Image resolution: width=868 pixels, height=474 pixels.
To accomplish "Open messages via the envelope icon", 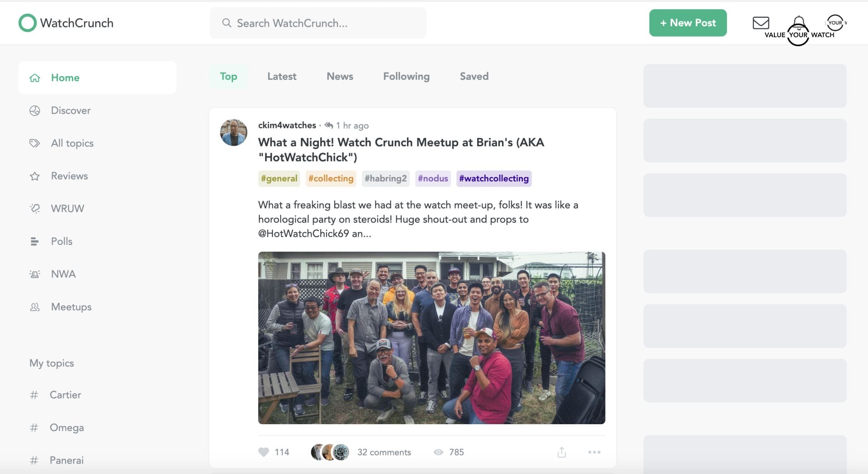I will tap(760, 23).
